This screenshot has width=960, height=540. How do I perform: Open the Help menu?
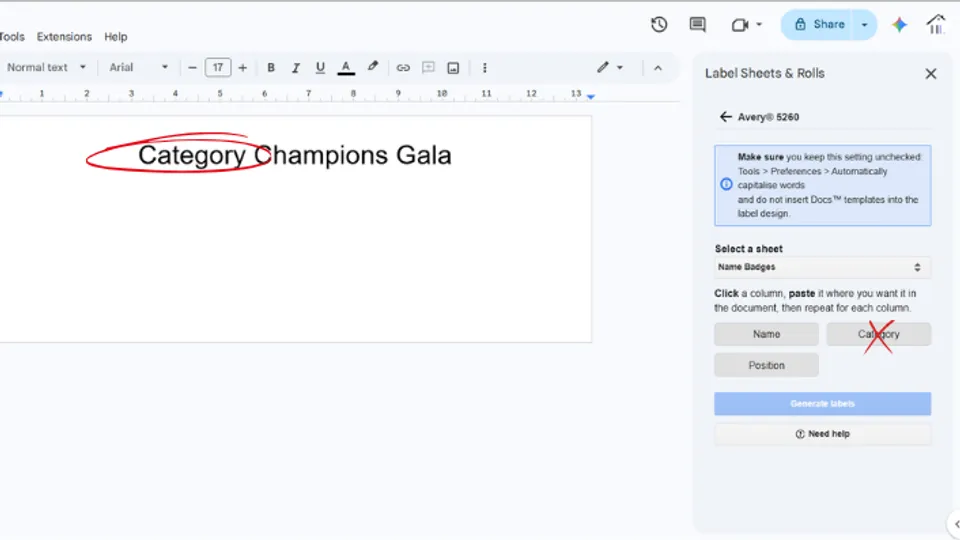click(116, 37)
